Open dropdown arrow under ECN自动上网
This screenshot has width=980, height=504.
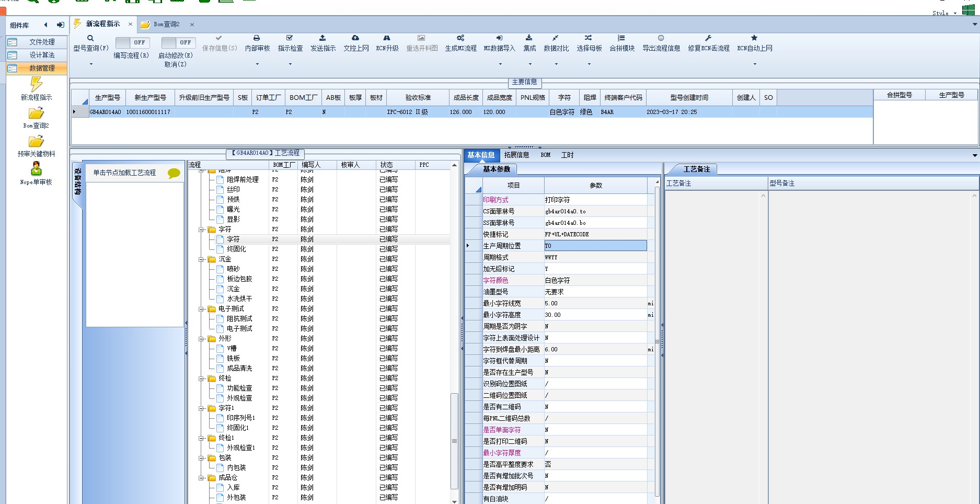point(755,64)
